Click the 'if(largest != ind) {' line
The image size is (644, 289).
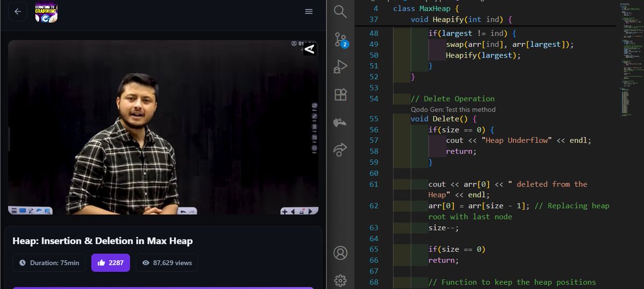(472, 33)
